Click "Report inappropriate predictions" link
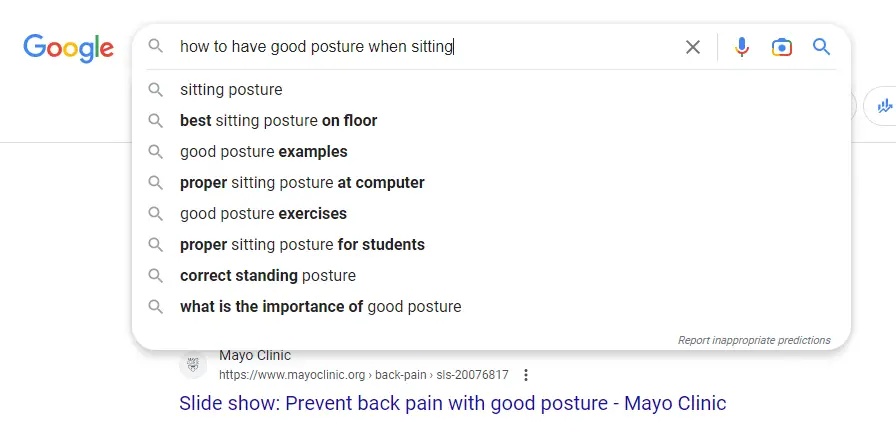This screenshot has width=896, height=423. (x=754, y=340)
